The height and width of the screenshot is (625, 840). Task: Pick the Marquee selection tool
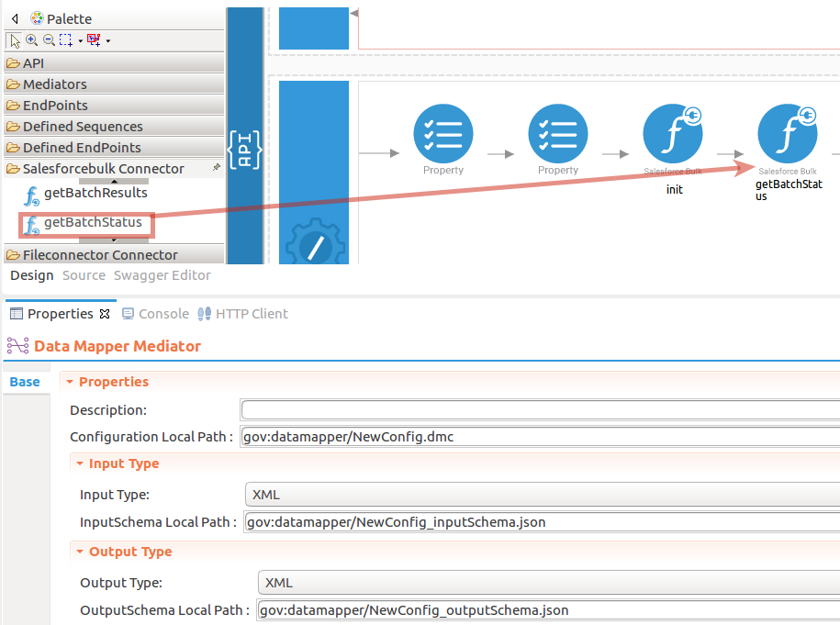coord(66,40)
